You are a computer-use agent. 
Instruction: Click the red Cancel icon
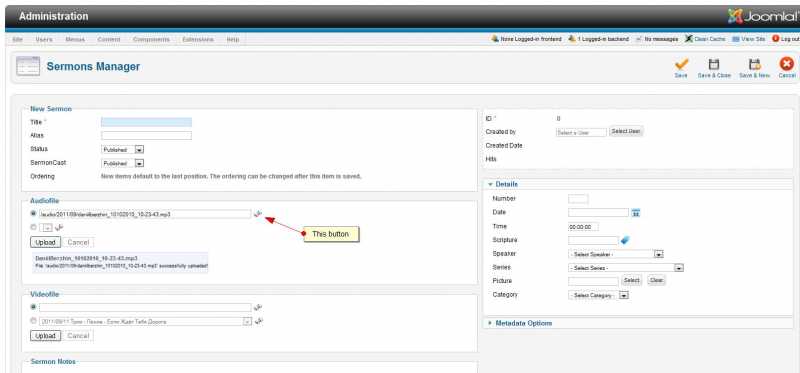tap(787, 64)
